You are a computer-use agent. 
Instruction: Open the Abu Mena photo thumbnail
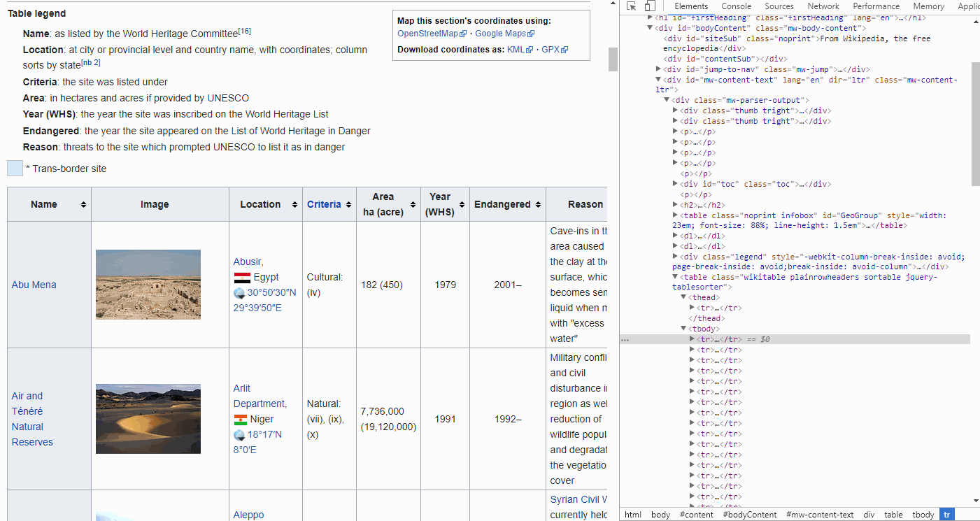coord(148,285)
